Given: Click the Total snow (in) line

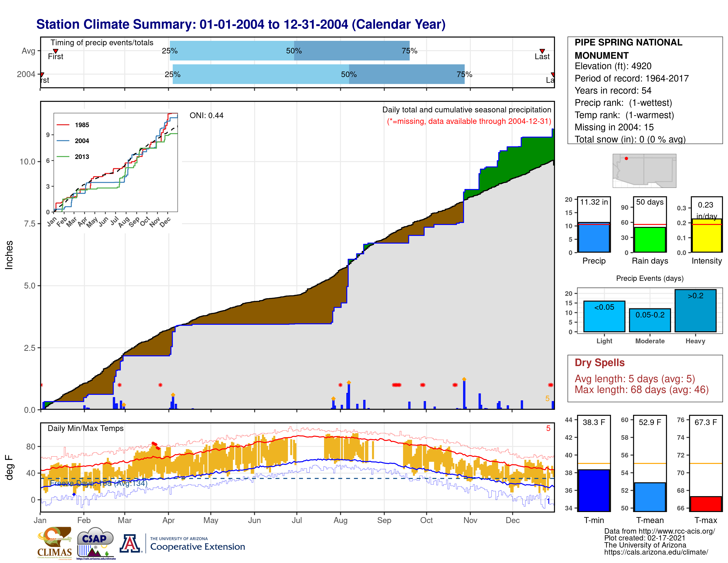Looking at the screenshot, I should [x=630, y=139].
